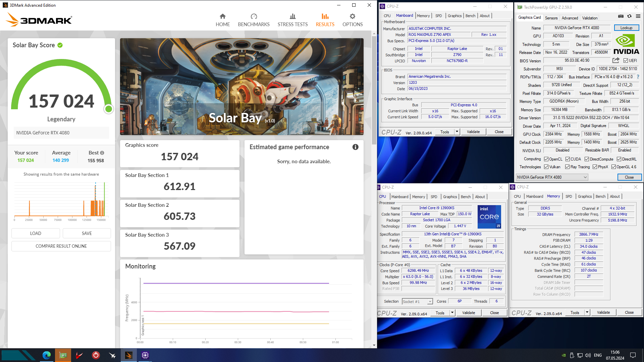Open Validation tab in GPU-Z
Screen dimensions: 644x362
point(590,18)
